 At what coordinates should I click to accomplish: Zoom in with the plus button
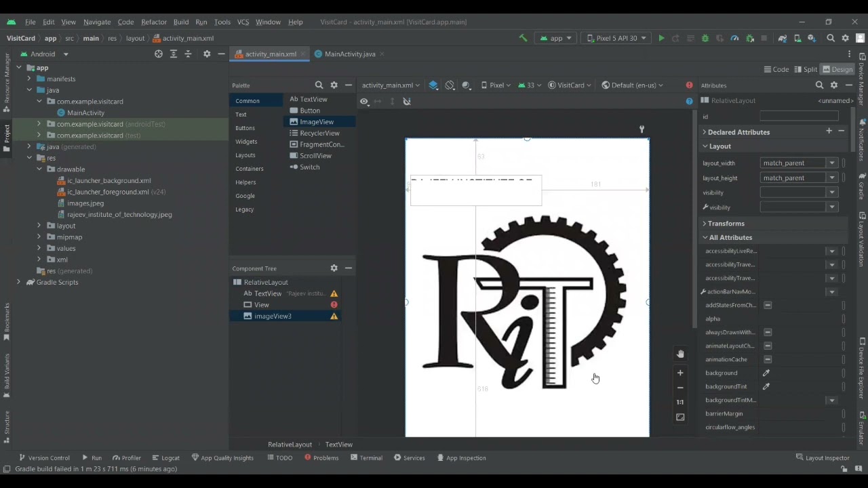point(680,373)
